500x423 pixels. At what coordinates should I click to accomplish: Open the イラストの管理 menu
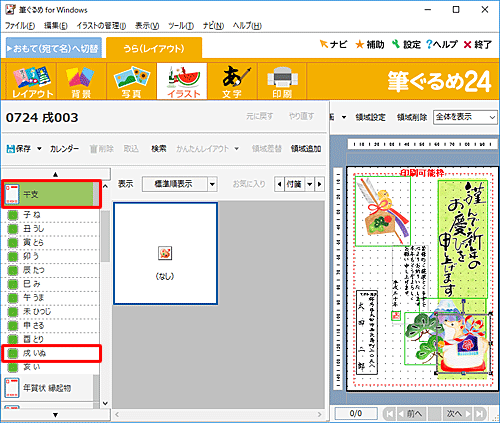(101, 26)
